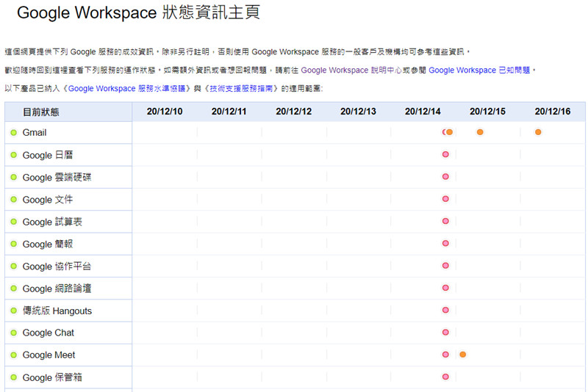Click the green status icon beside Google 試算表
The height and width of the screenshot is (392, 588).
click(x=14, y=222)
